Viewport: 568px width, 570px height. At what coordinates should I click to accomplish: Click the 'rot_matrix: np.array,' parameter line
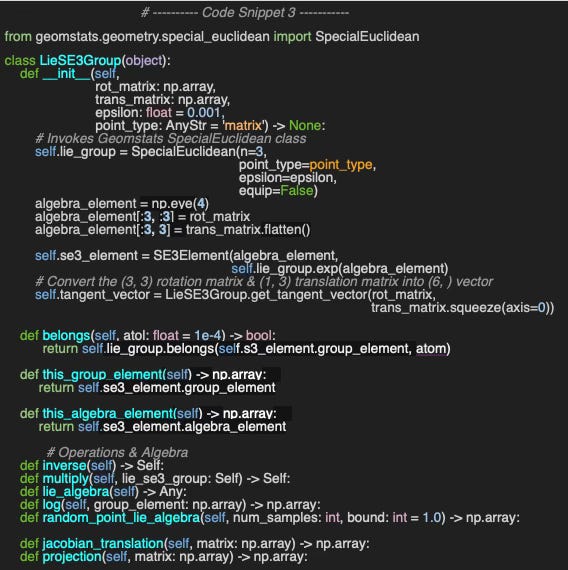[155, 87]
